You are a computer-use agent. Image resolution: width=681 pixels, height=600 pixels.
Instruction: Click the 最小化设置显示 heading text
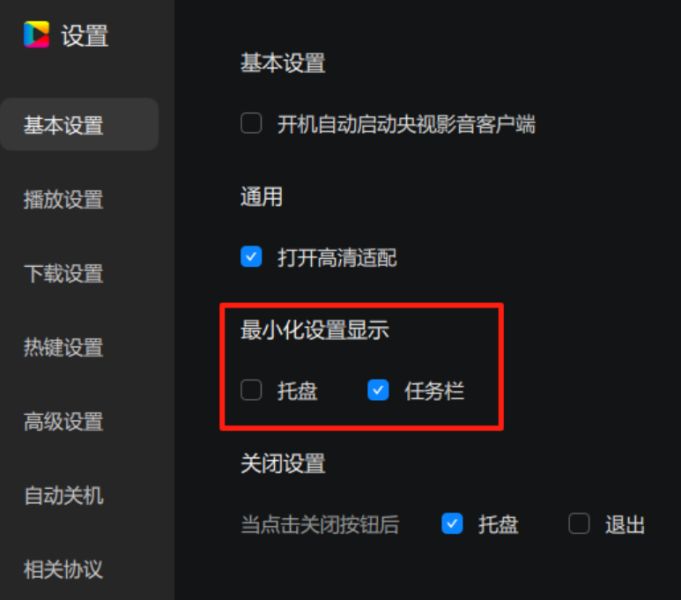[315, 330]
